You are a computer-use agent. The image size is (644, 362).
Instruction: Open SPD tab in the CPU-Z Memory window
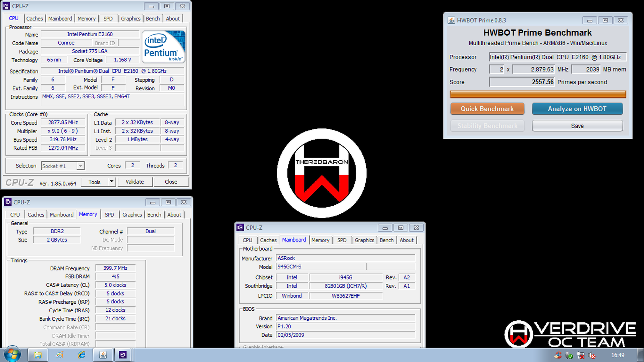click(x=109, y=215)
